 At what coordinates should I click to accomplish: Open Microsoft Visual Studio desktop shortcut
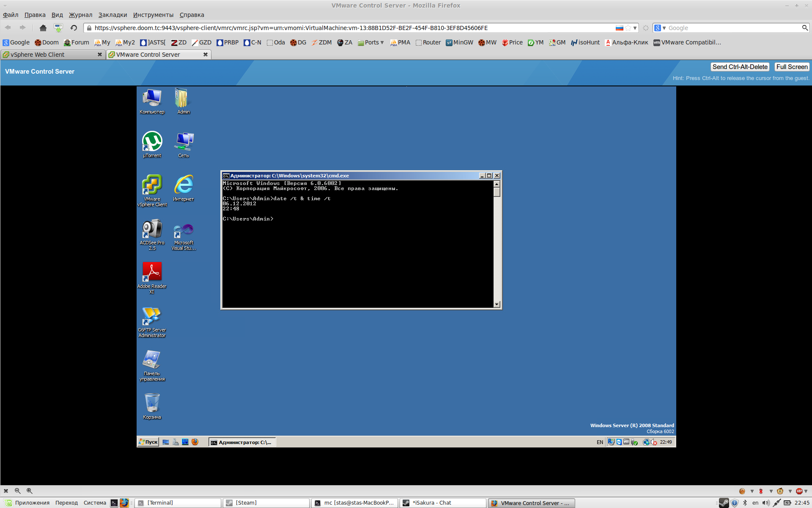pyautogui.click(x=184, y=229)
